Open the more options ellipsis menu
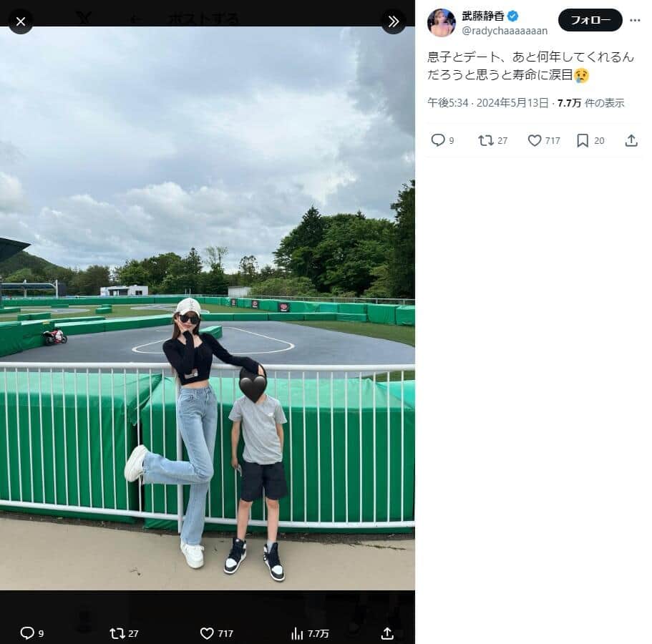Image resolution: width=652 pixels, height=644 pixels. click(x=635, y=20)
